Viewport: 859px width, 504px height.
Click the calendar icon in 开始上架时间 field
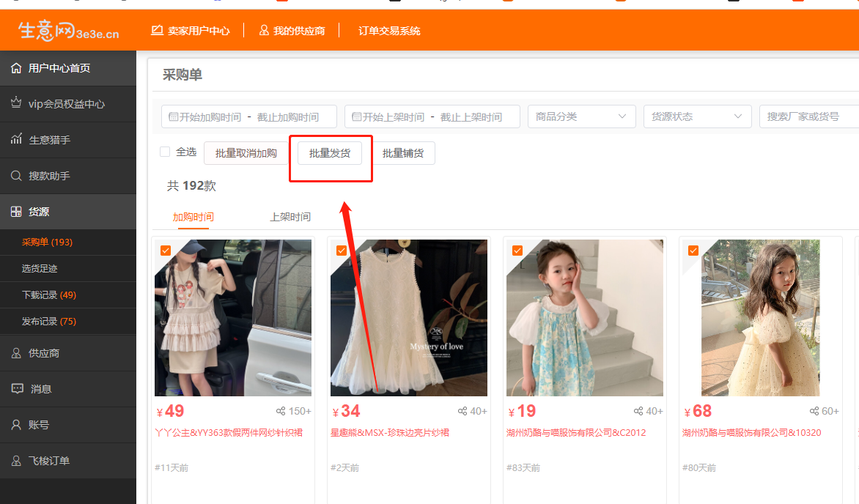(x=356, y=116)
